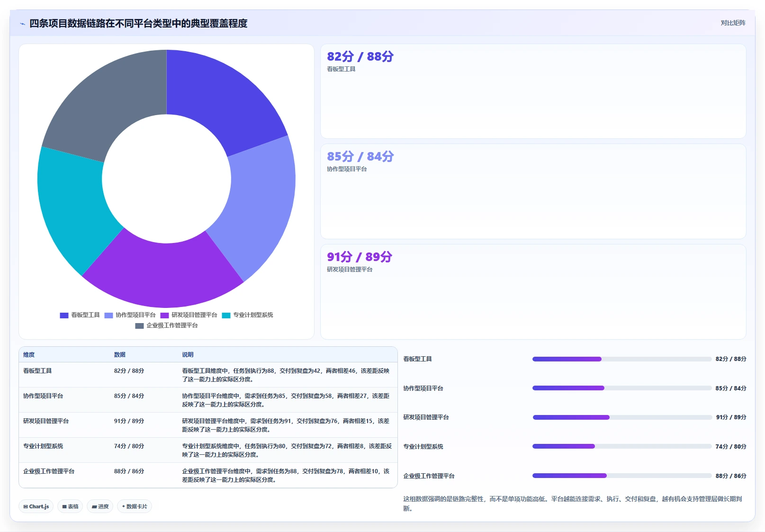Toggle 看板型工具 legend item visibility
Screen dimensions: 765x532
pyautogui.click(x=80, y=315)
